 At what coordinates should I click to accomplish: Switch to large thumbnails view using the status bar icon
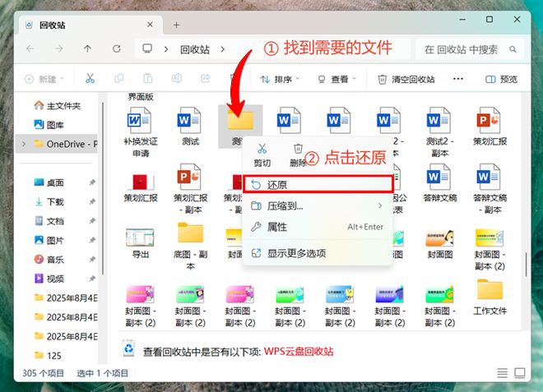tap(519, 372)
